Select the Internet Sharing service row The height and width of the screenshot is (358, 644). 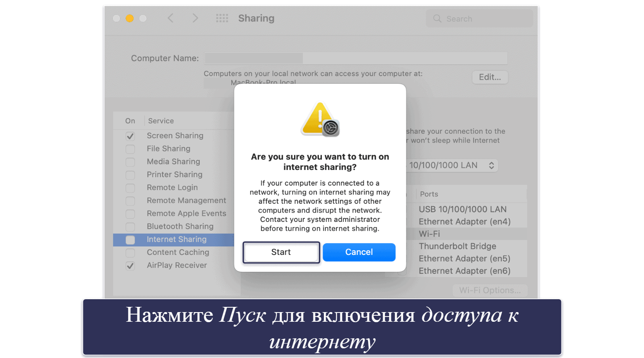click(174, 240)
